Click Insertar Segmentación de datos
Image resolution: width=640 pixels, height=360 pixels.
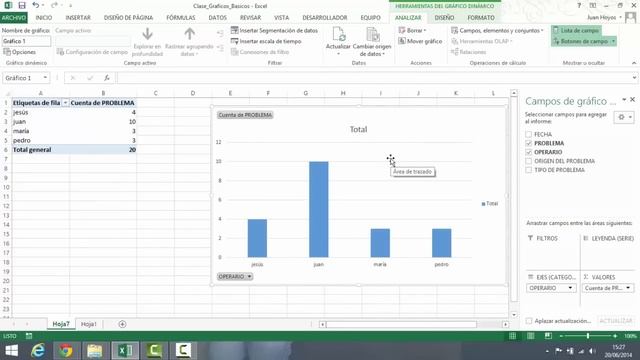[x=274, y=31]
